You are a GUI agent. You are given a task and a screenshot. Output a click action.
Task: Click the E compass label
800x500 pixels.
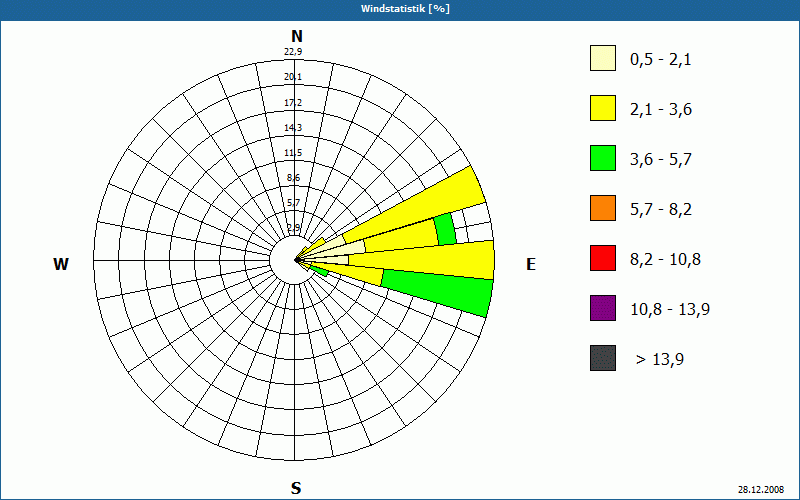click(x=531, y=264)
